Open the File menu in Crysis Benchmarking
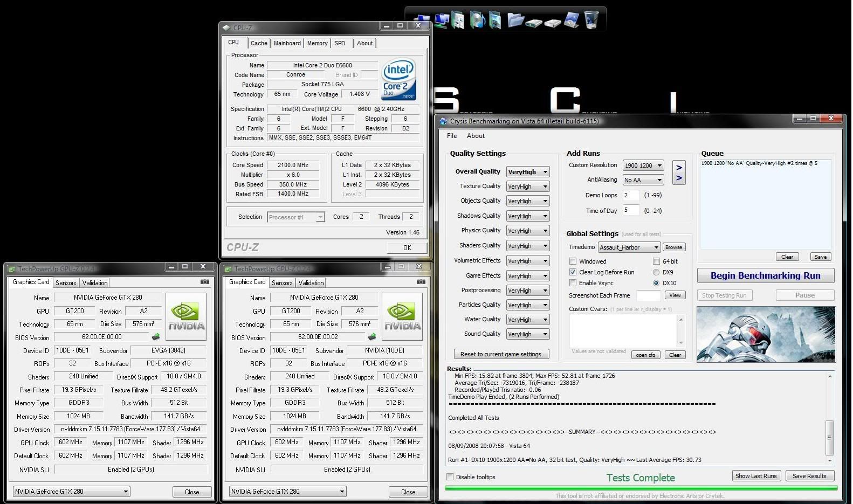The image size is (853, 504). (452, 136)
